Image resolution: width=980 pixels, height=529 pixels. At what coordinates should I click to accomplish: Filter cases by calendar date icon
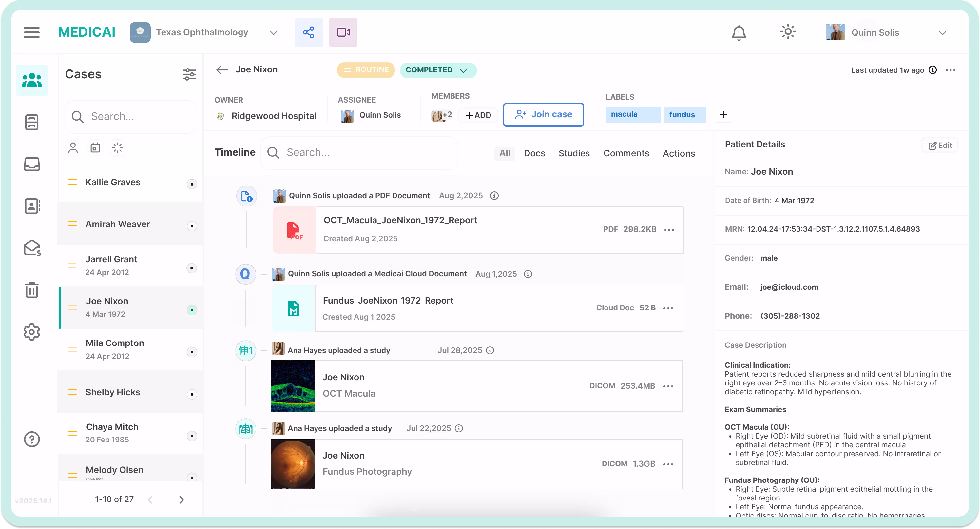coord(95,148)
